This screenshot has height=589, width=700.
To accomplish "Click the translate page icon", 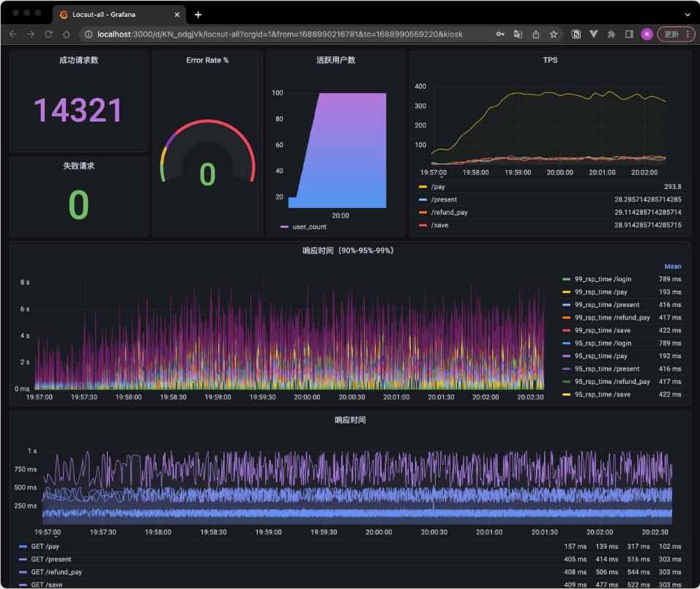I will pos(518,34).
